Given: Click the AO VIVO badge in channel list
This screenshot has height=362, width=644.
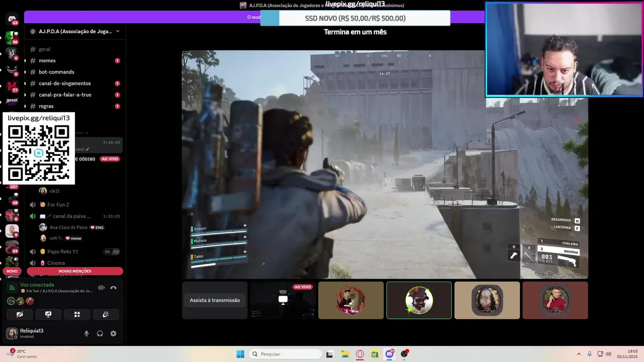Looking at the screenshot, I should pyautogui.click(x=110, y=159).
